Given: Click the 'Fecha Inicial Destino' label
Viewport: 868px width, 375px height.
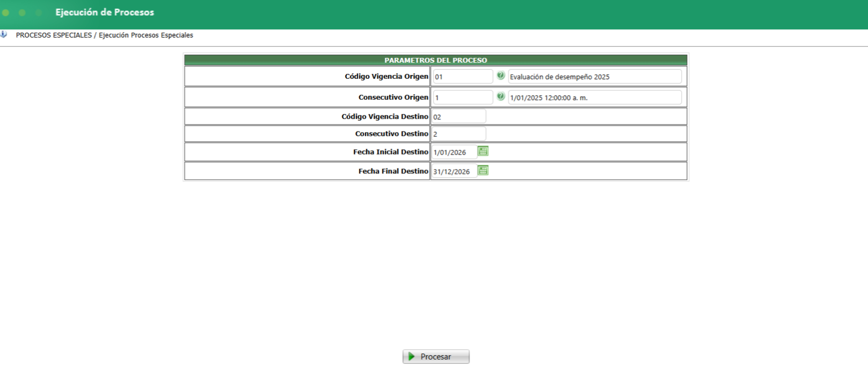Looking at the screenshot, I should 391,152.
